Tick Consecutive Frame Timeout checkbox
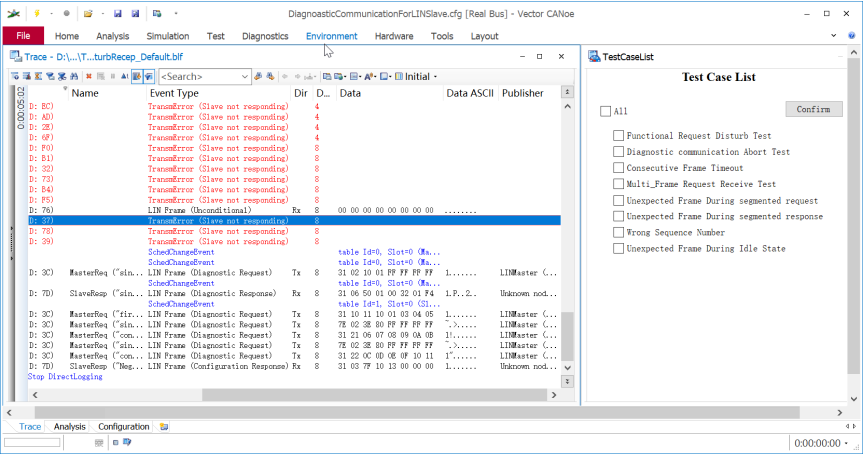865x454 pixels. click(x=618, y=168)
